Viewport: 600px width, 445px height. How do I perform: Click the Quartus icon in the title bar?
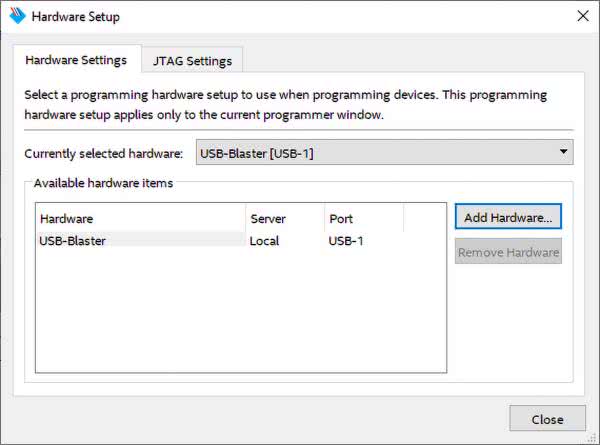click(x=16, y=16)
